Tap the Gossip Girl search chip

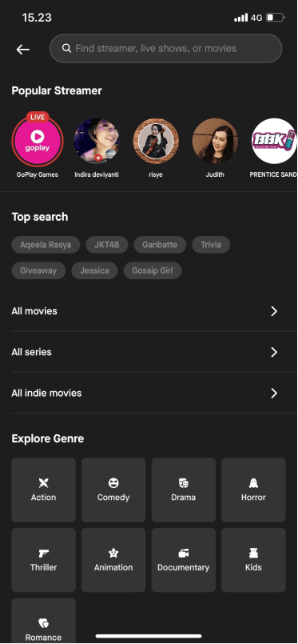[153, 270]
